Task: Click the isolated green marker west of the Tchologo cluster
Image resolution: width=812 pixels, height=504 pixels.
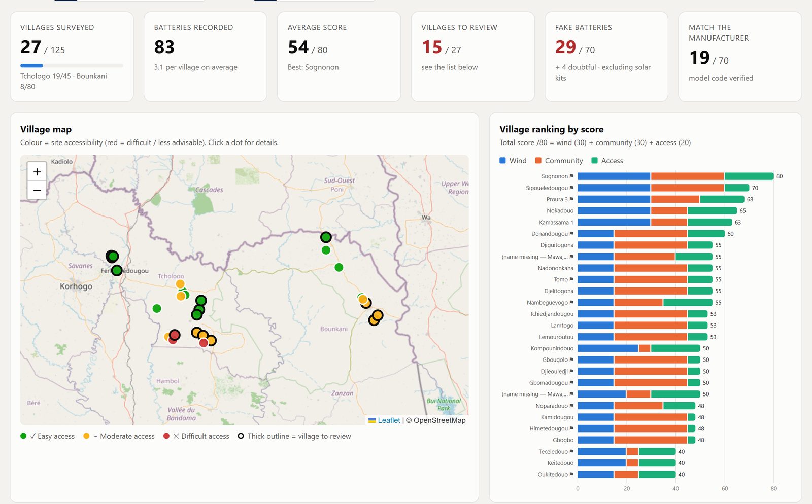Action: click(x=157, y=308)
